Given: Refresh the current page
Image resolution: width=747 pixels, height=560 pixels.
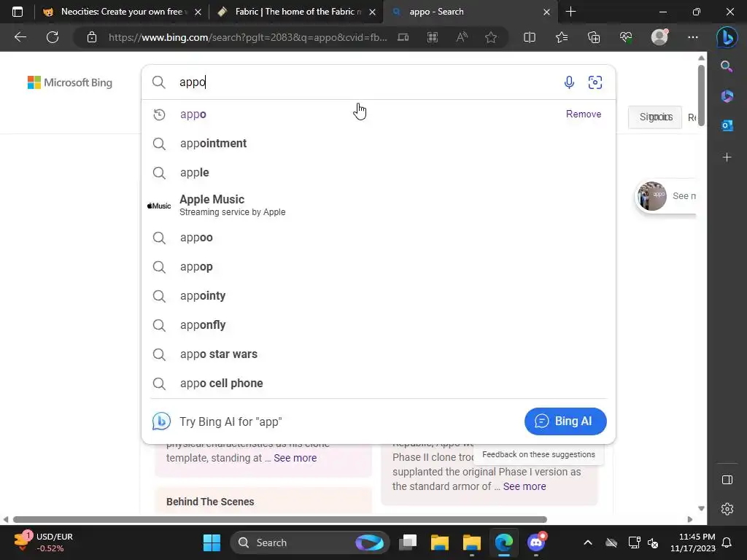Looking at the screenshot, I should tap(53, 37).
